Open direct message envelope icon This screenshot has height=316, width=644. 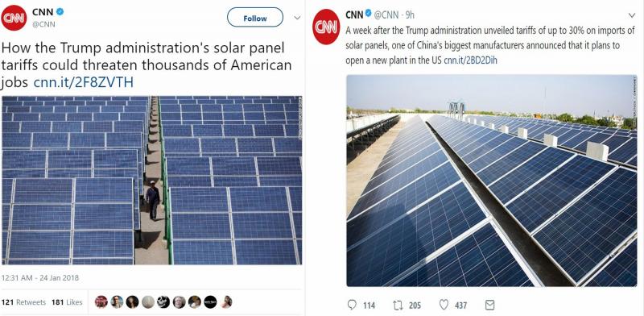(490, 305)
